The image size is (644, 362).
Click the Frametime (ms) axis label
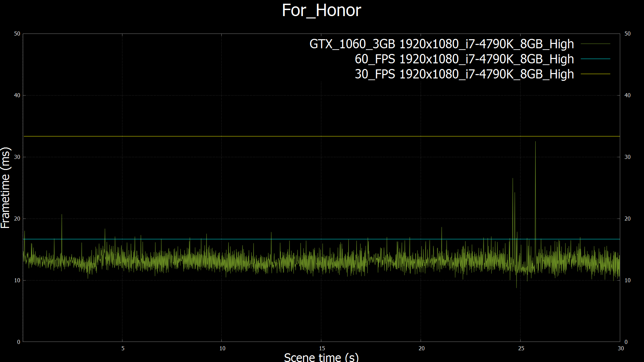click(x=6, y=188)
